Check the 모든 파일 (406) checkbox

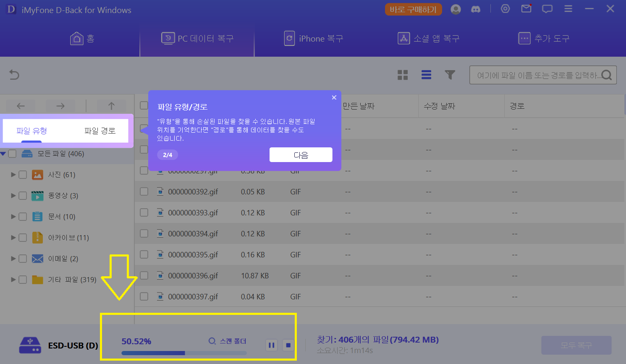(x=13, y=154)
